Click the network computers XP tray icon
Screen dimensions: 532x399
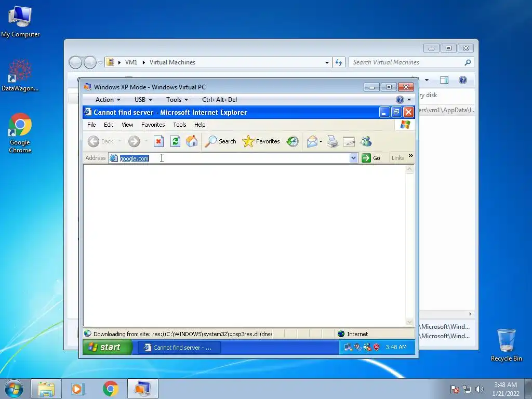[348, 347]
